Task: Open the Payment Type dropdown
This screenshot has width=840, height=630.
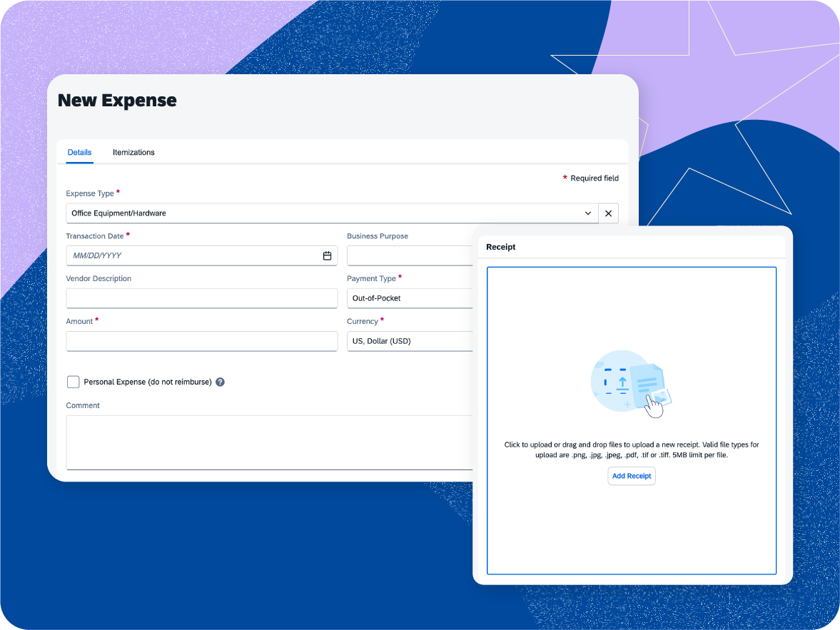Action: click(410, 298)
